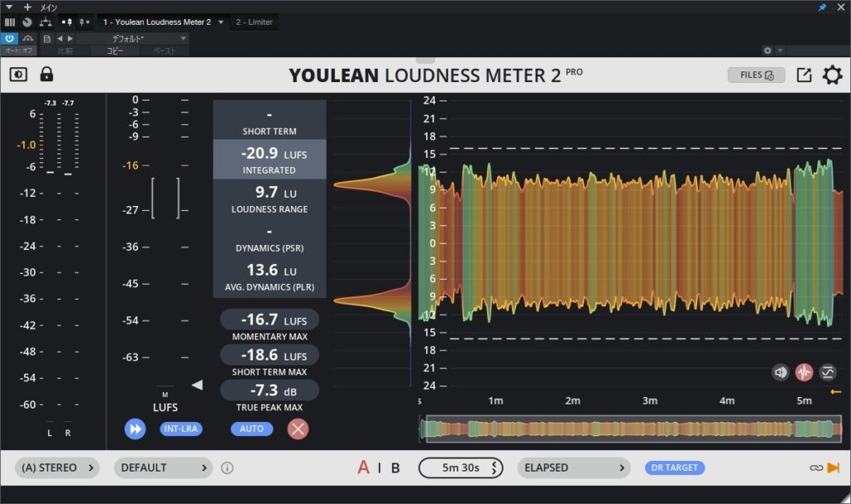Click the blue fast-forward play button
The height and width of the screenshot is (504, 851).
tap(135, 429)
